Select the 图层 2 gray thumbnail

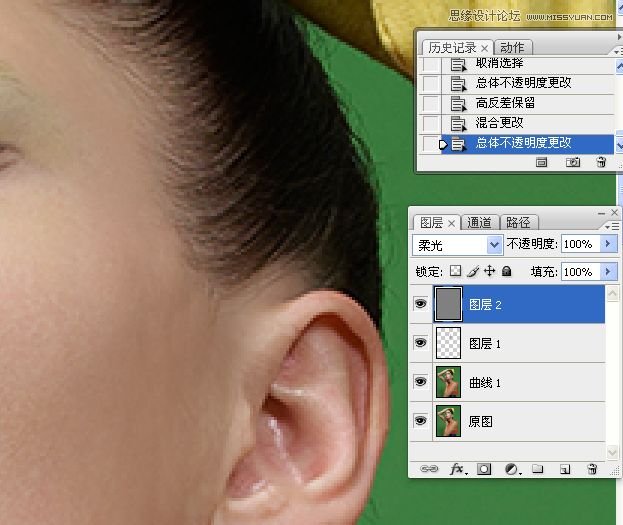coord(448,304)
